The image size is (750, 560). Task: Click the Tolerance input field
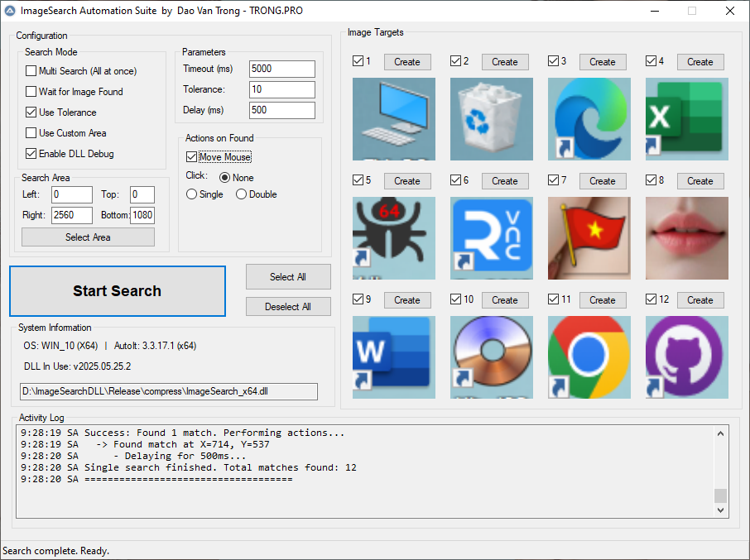[282, 89]
